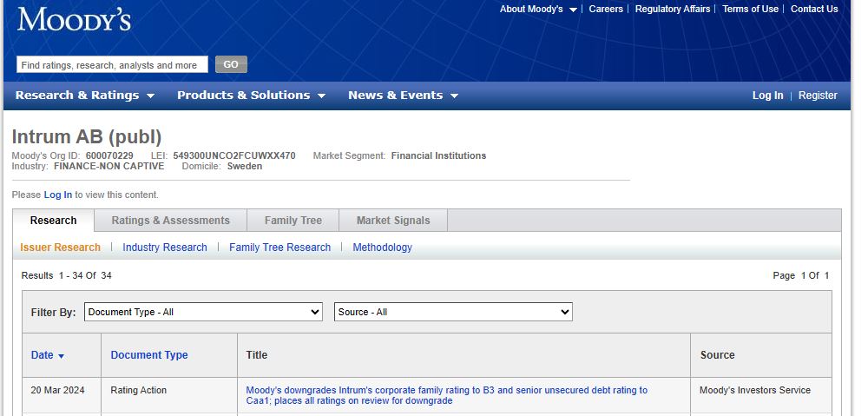Click the Org ID value 600070229
868x416 pixels.
[109, 155]
